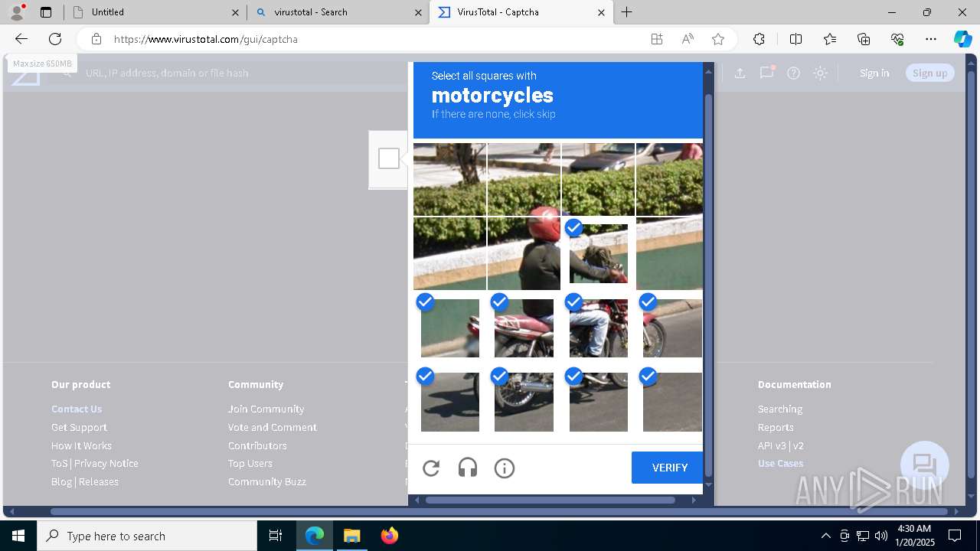Select the red helmet tile
The width and height of the screenshot is (980, 551).
524,253
